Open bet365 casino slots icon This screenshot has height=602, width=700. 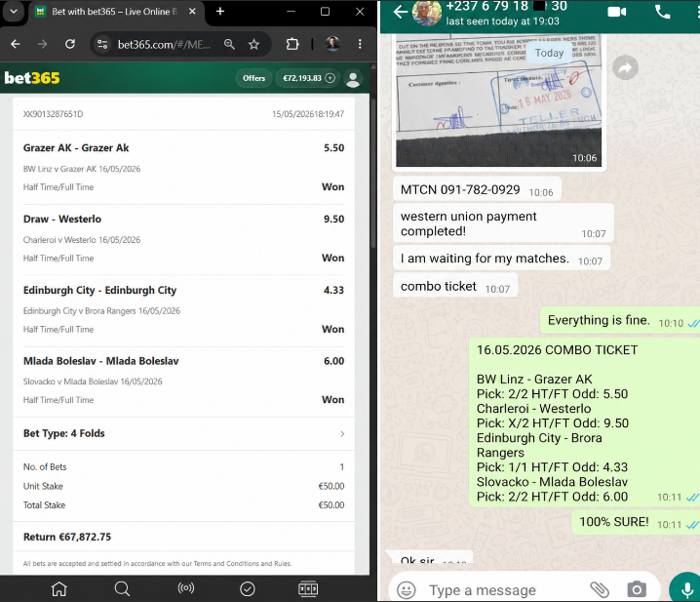click(308, 588)
